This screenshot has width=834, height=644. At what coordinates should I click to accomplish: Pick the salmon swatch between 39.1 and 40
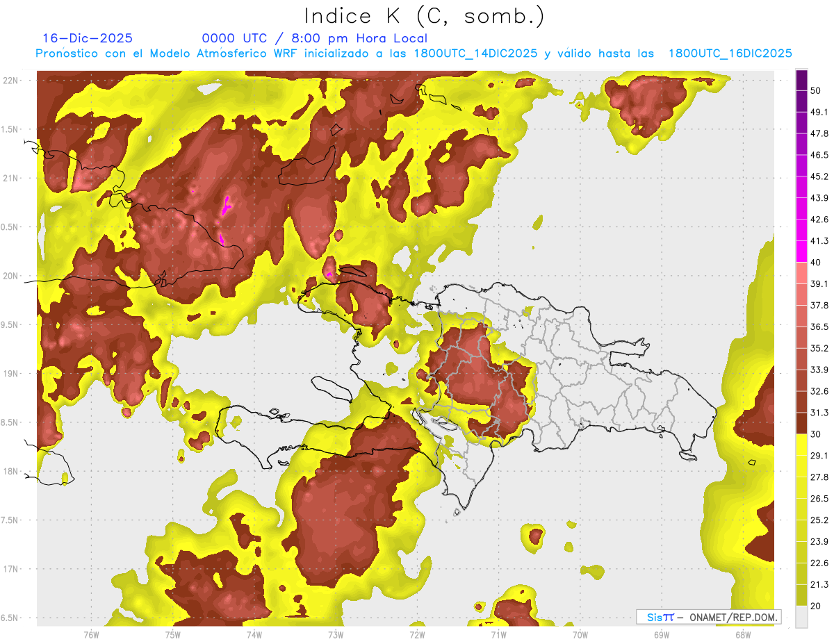pos(801,273)
